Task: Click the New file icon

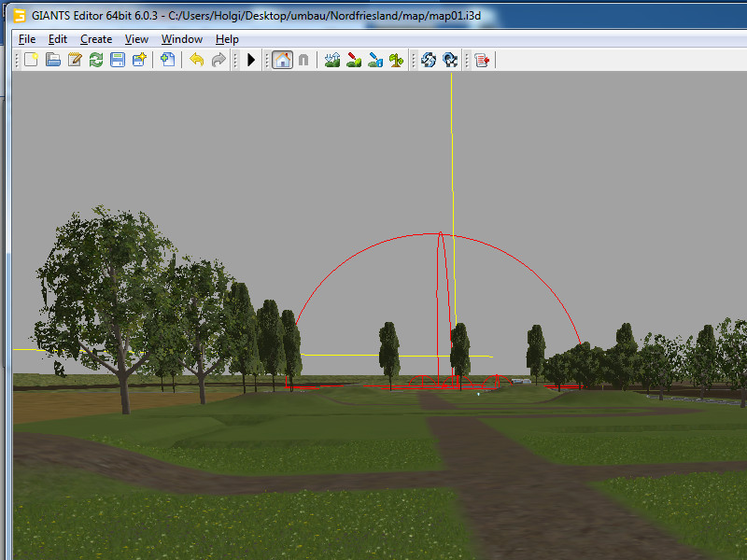Action: click(x=31, y=60)
